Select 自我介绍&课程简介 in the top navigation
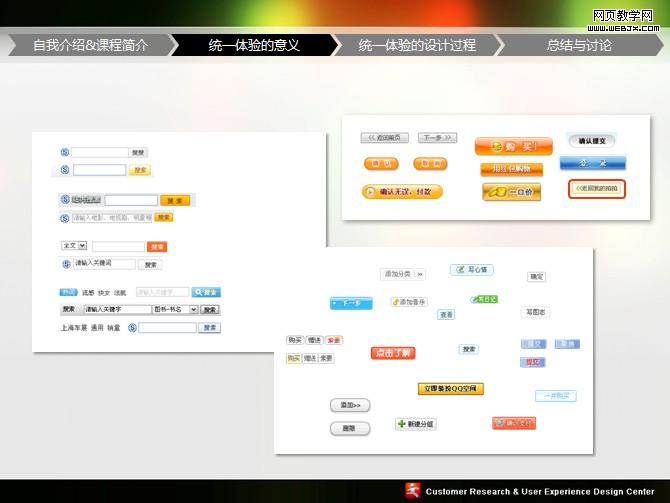Screen dimensions: 670x503 pyautogui.click(x=90, y=45)
